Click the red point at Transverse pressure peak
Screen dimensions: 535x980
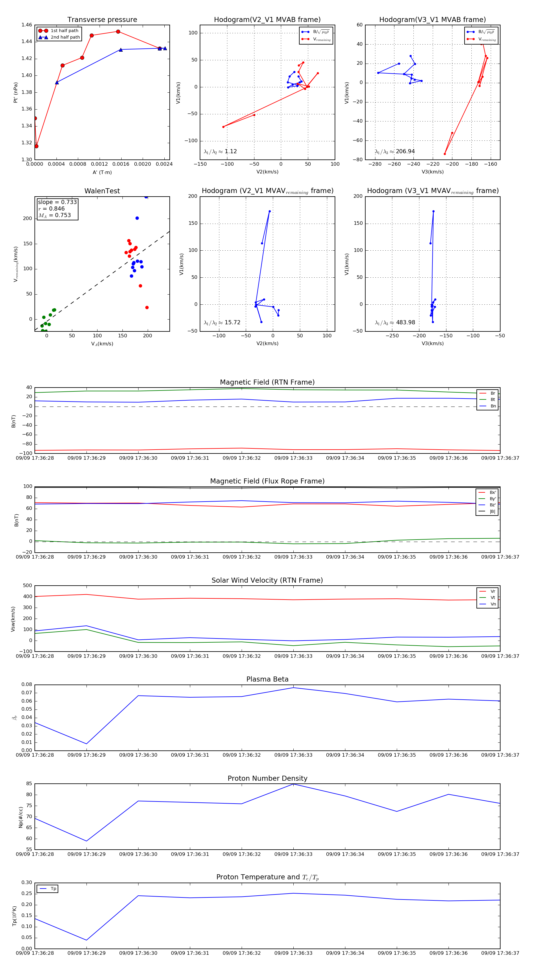tap(118, 31)
